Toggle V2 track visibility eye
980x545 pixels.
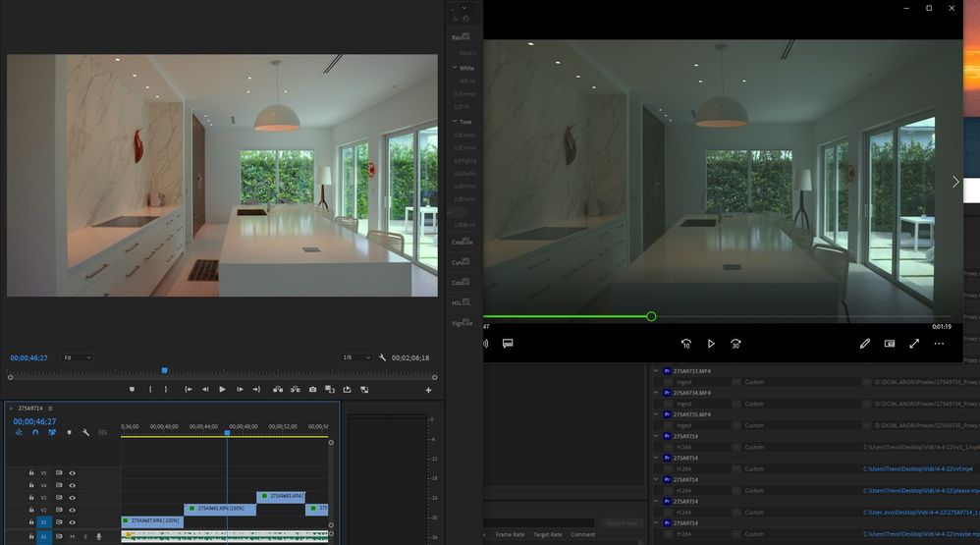point(72,510)
